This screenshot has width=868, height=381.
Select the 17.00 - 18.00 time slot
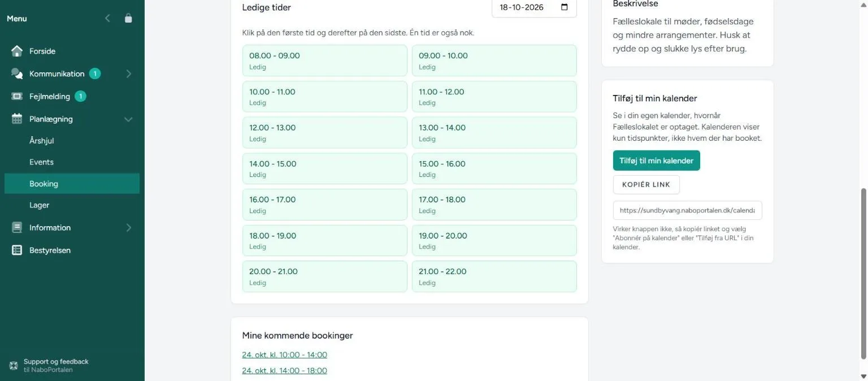tap(494, 205)
